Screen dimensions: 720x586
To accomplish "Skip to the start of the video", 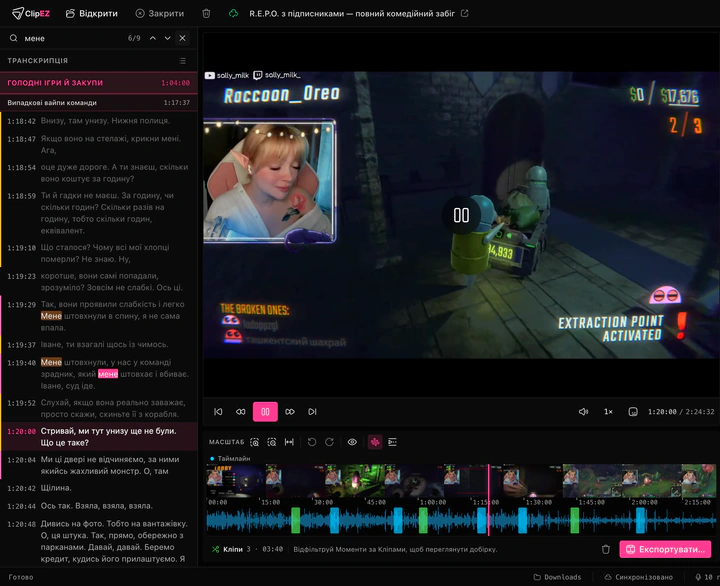I will (x=218, y=411).
